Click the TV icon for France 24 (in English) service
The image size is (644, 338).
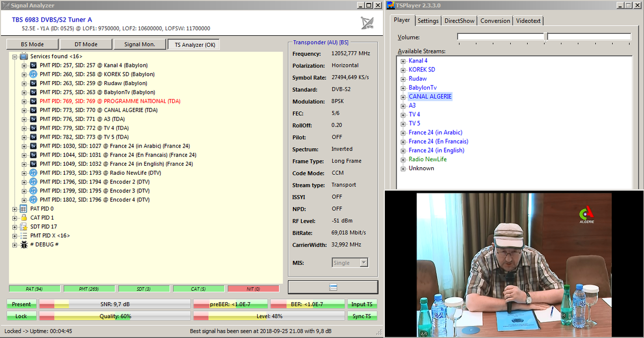(x=33, y=164)
